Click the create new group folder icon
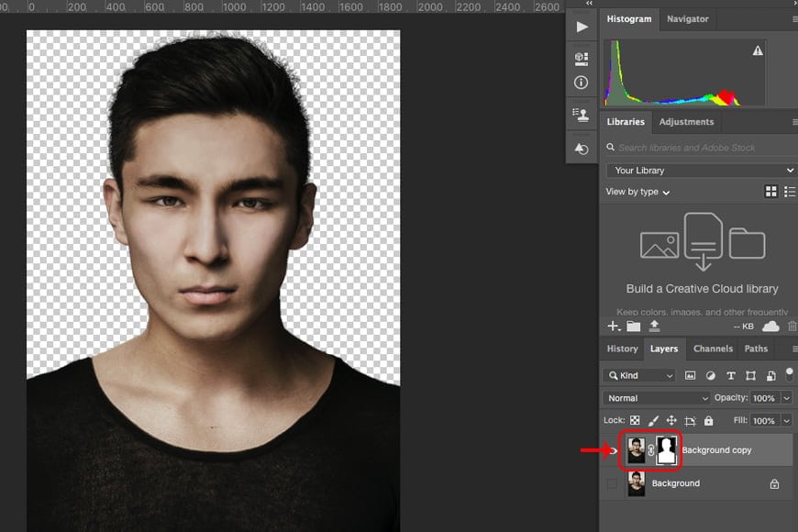The width and height of the screenshot is (798, 532). (x=634, y=327)
